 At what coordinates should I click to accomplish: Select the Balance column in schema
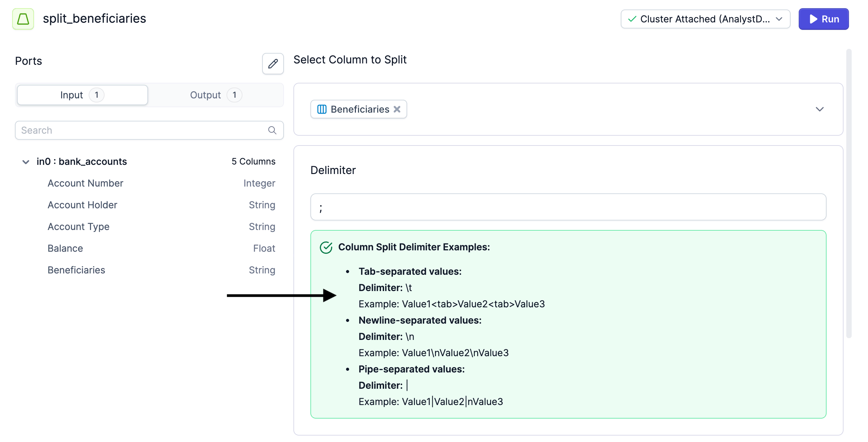pyautogui.click(x=65, y=248)
